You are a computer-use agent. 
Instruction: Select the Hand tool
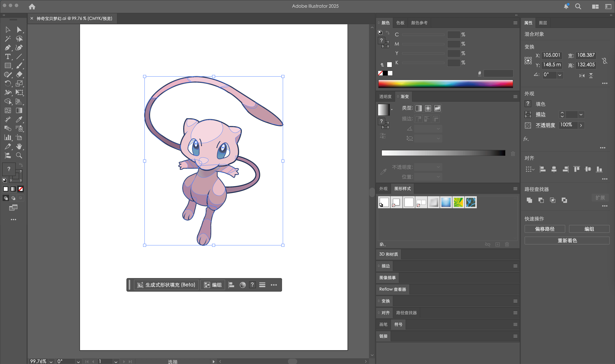(19, 146)
